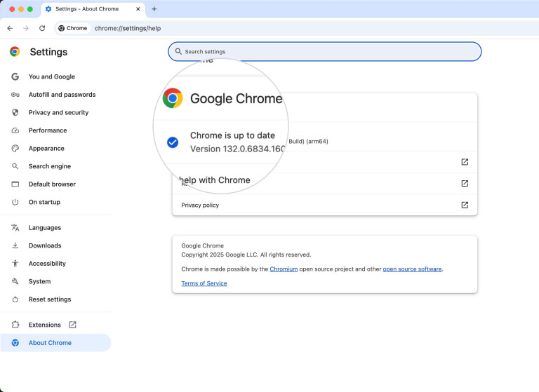Open a new tab with plus button
This screenshot has height=392, width=539.
[154, 9]
